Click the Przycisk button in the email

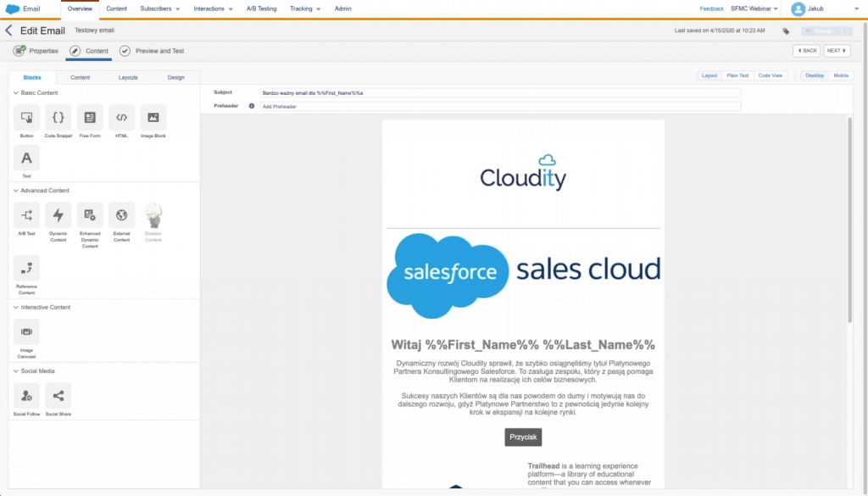click(523, 437)
